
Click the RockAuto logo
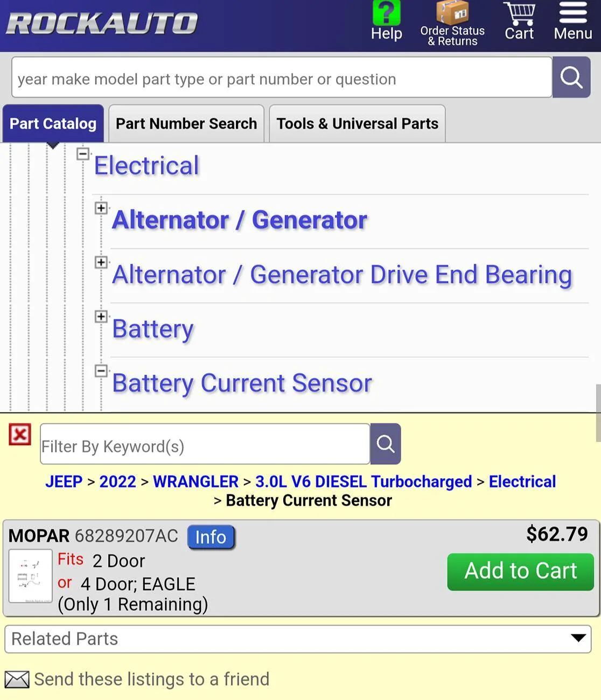(102, 24)
